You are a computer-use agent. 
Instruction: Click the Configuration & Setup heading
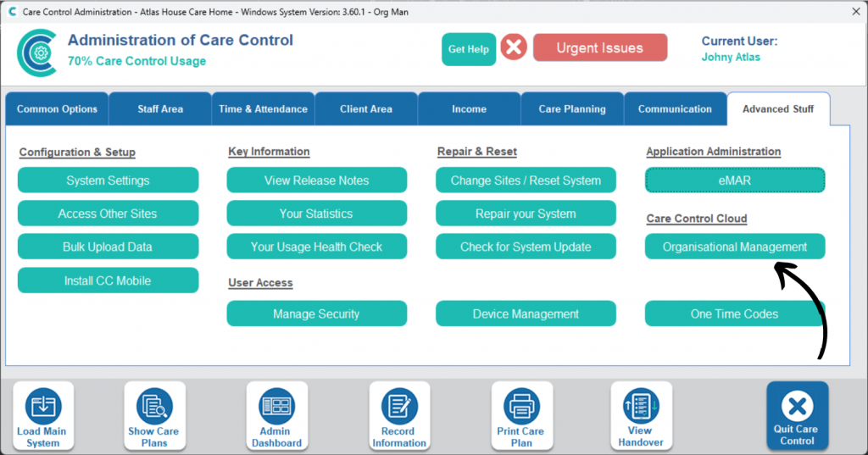(x=77, y=153)
